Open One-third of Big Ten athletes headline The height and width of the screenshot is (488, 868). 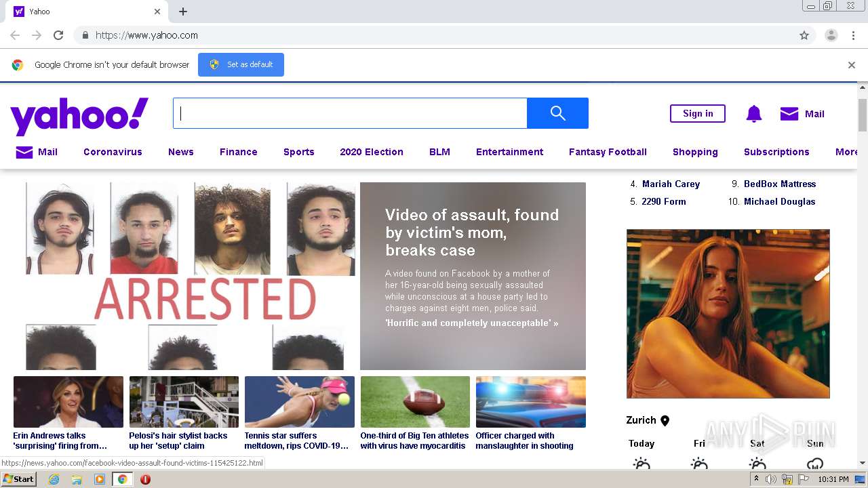pos(414,441)
